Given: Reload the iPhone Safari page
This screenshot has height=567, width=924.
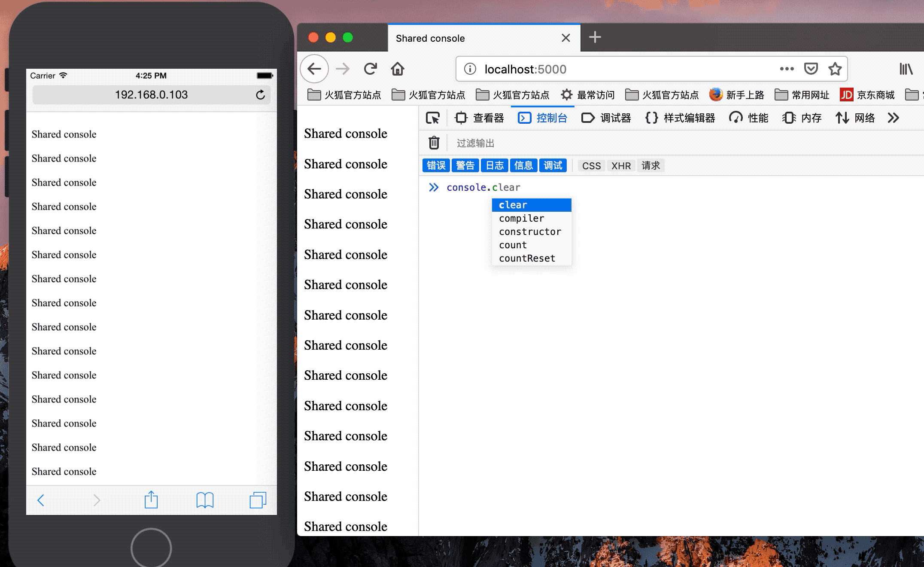Looking at the screenshot, I should (260, 95).
